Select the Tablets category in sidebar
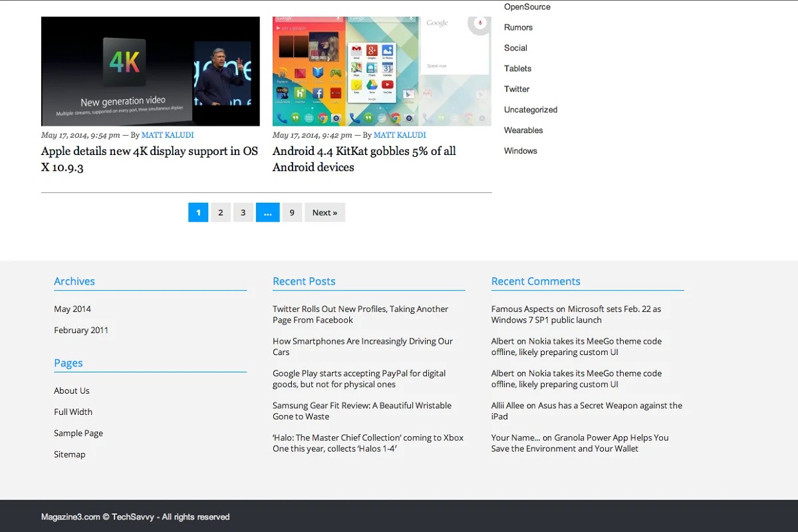This screenshot has width=798, height=532. [517, 68]
